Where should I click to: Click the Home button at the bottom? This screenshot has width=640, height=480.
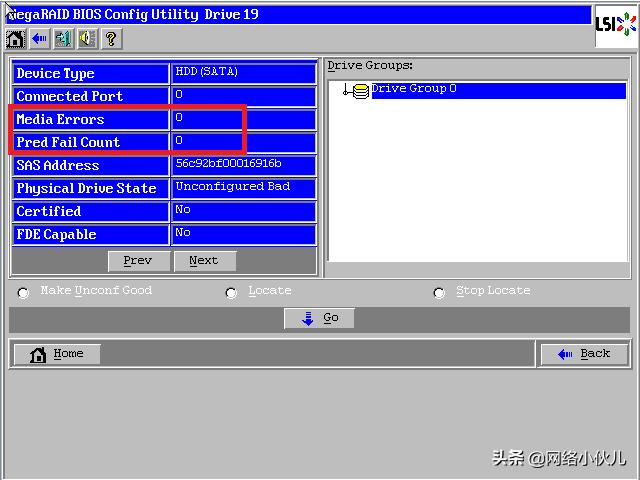pyautogui.click(x=57, y=354)
